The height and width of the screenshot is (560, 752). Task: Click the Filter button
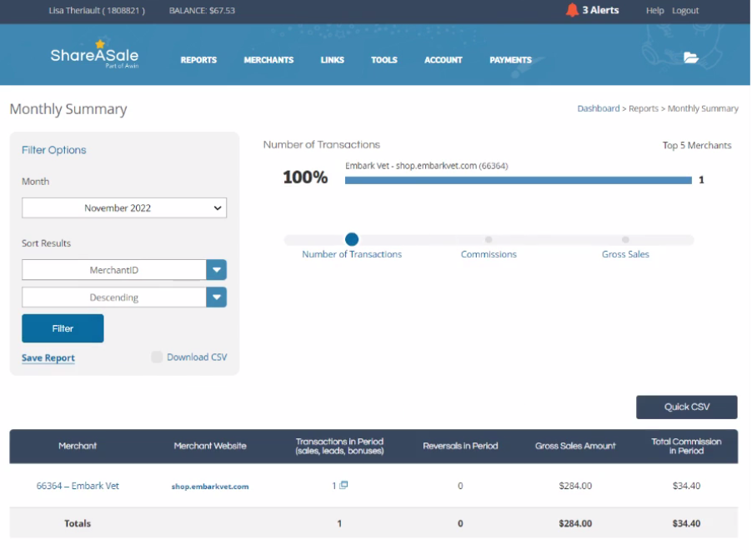point(63,328)
